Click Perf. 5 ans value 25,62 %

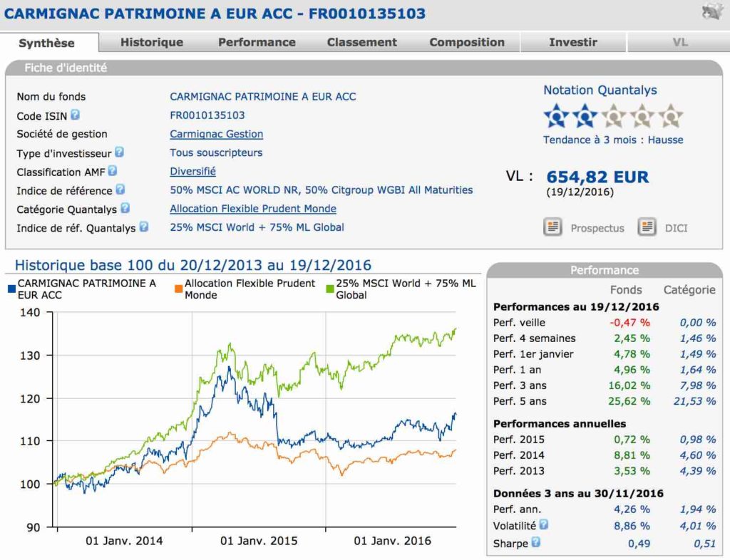coord(629,401)
